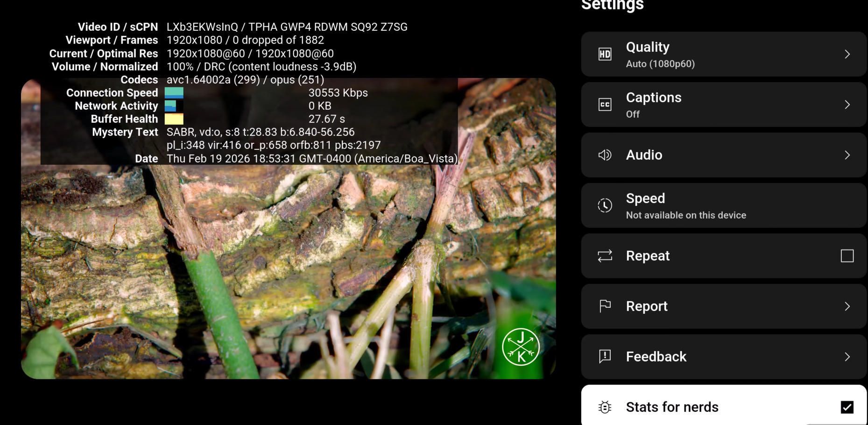
Task: Click the CC captions icon
Action: [x=605, y=105]
